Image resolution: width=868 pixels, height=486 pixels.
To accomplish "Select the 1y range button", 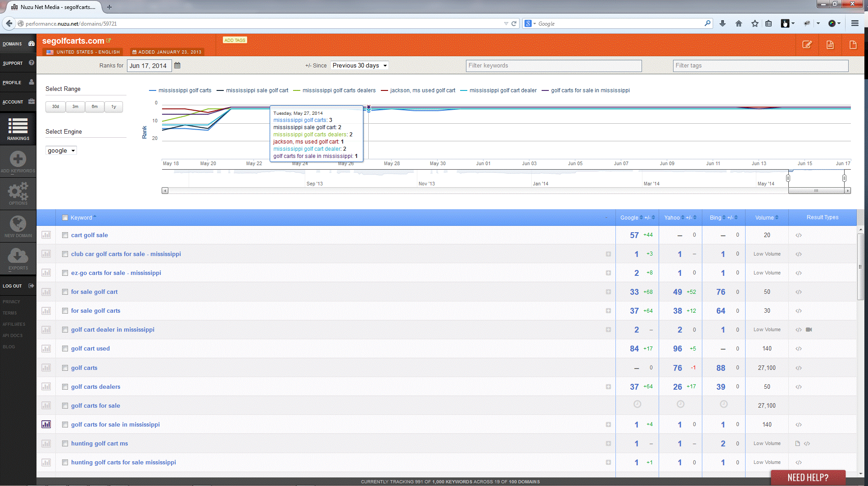I will click(113, 107).
